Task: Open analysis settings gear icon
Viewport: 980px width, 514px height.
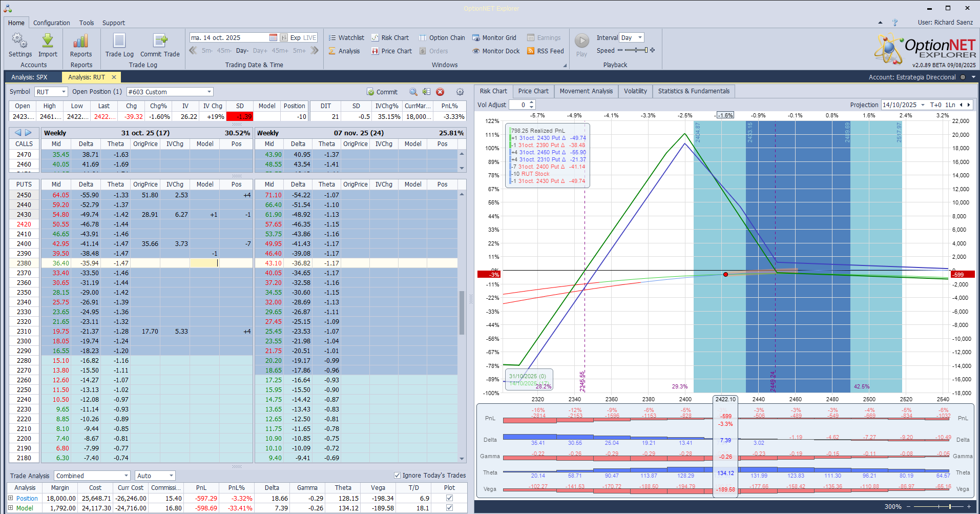Action: pos(460,92)
